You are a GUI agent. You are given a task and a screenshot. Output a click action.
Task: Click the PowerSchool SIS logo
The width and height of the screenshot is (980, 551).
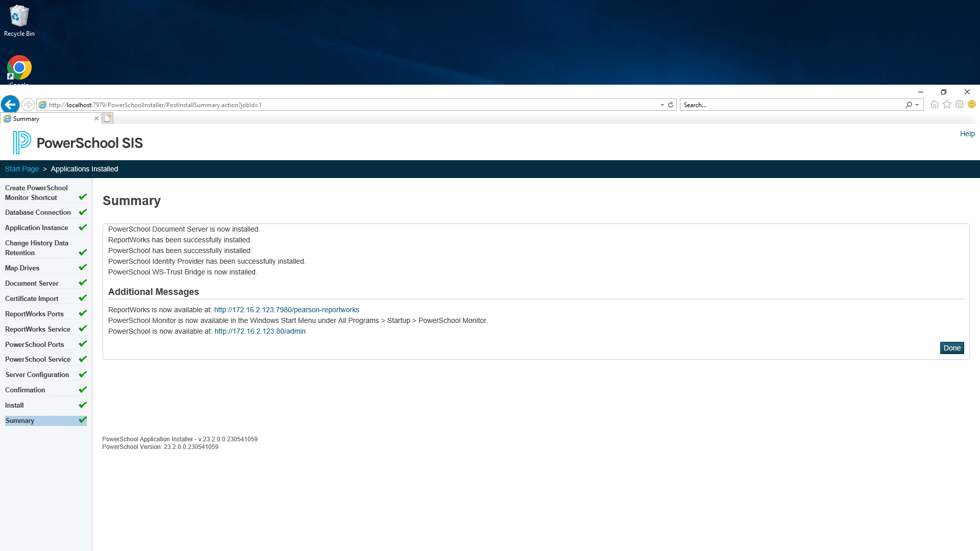click(78, 142)
